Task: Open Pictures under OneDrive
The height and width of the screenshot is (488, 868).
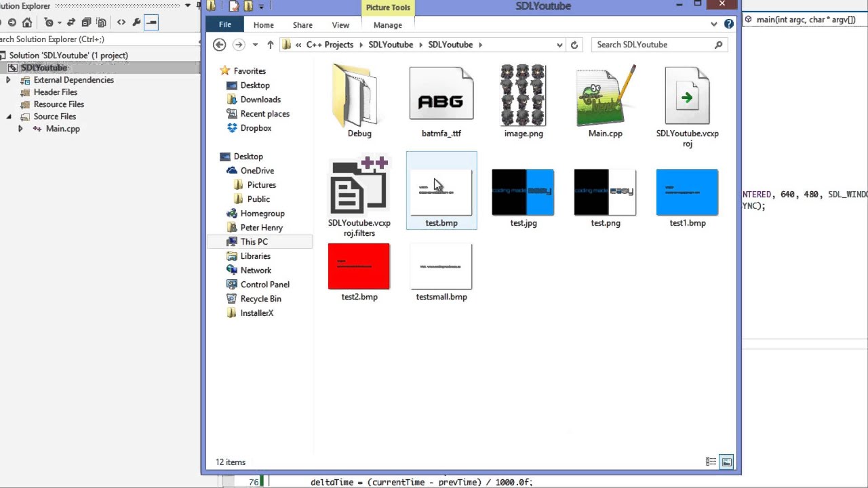Action: [261, 185]
